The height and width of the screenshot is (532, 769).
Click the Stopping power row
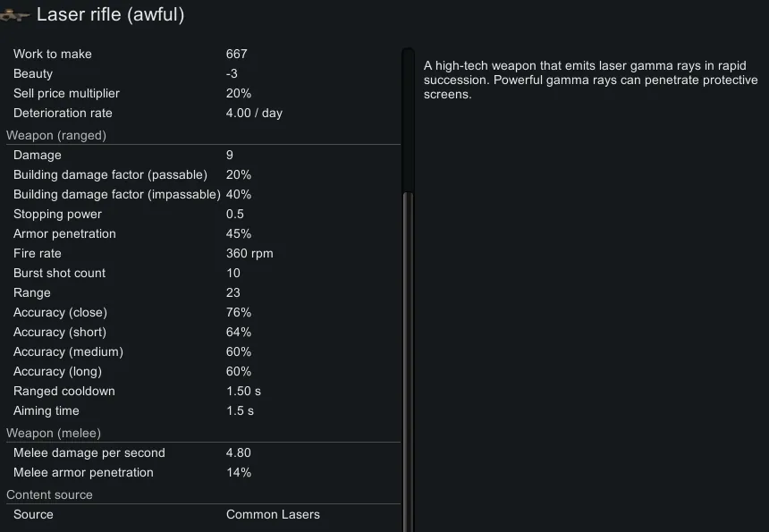coord(201,215)
